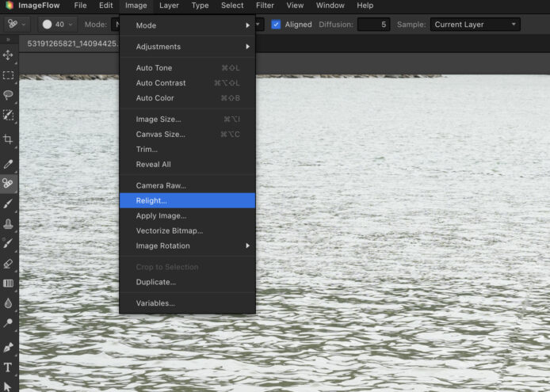Open the brush size 40 picker

point(58,25)
